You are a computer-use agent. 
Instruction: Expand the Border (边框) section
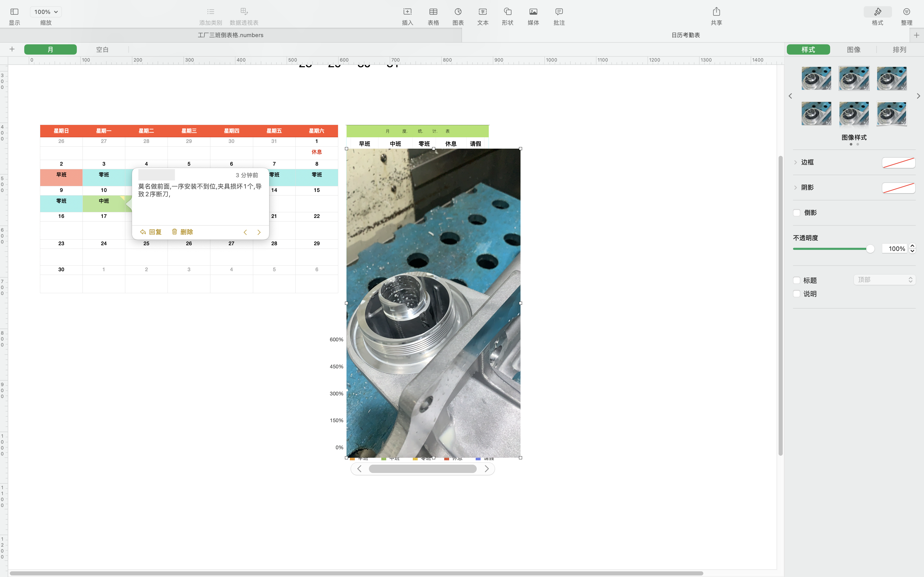click(796, 163)
